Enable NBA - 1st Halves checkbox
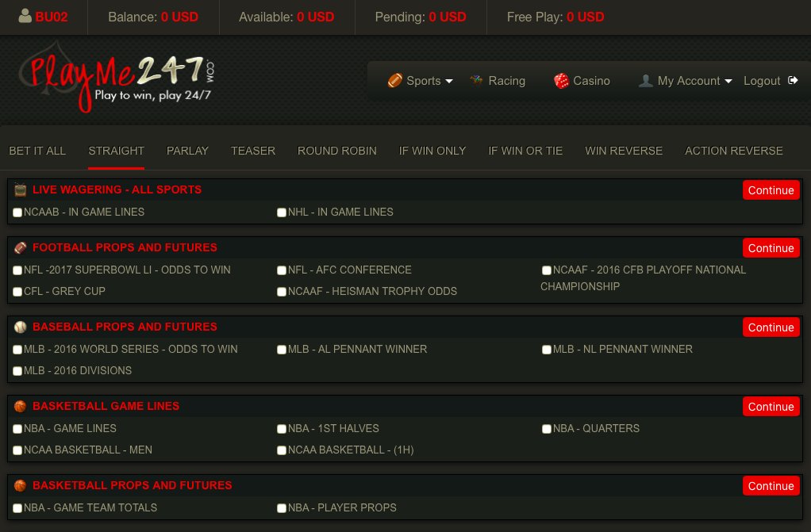811x532 pixels. (282, 429)
